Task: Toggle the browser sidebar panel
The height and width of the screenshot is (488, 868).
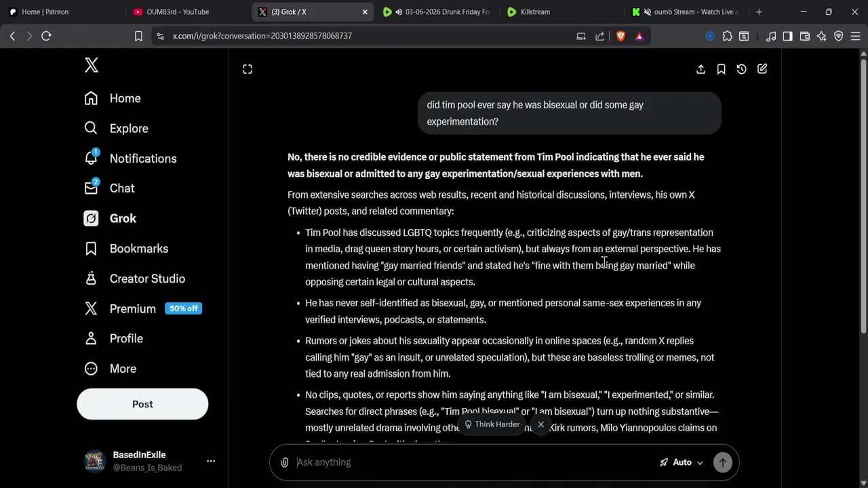Action: [787, 36]
